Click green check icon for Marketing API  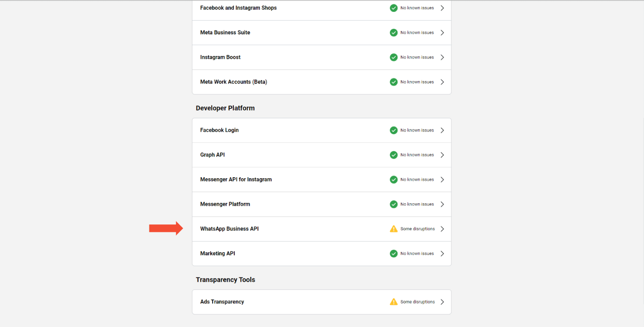[393, 253]
